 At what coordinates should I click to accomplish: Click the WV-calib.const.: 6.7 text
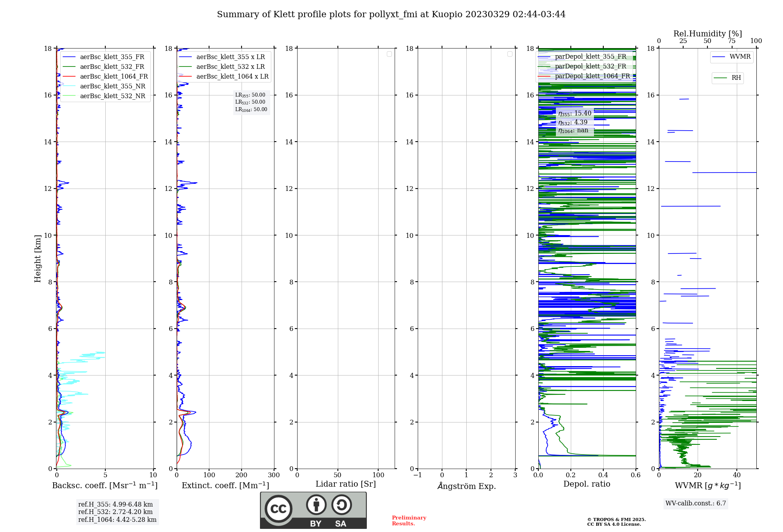[x=696, y=503]
